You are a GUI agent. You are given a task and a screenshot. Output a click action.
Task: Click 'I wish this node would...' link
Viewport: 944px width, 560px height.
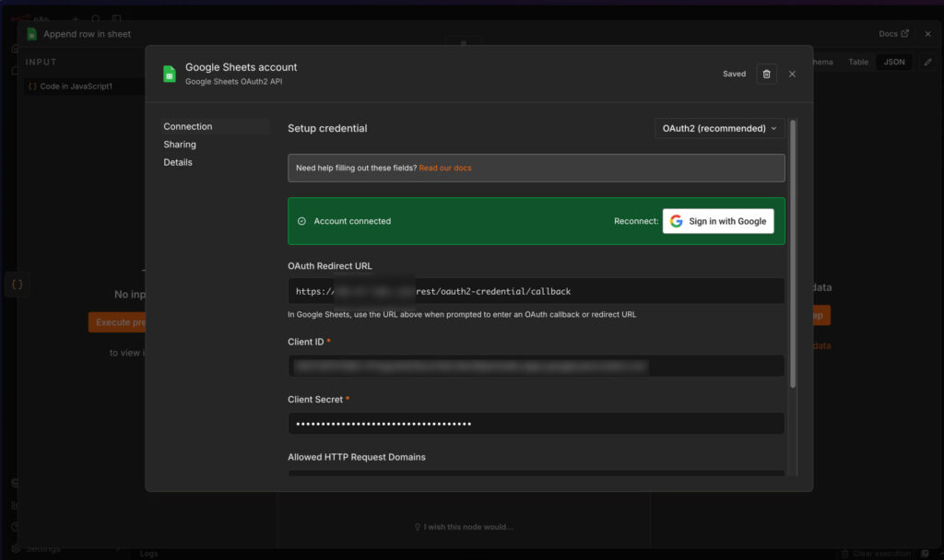pyautogui.click(x=467, y=527)
